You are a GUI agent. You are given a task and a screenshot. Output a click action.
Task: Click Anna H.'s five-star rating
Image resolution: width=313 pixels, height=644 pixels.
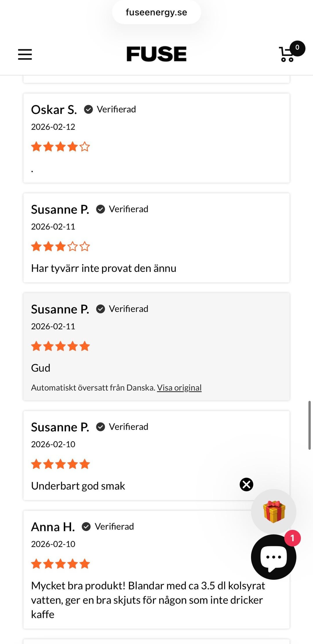(x=60, y=564)
